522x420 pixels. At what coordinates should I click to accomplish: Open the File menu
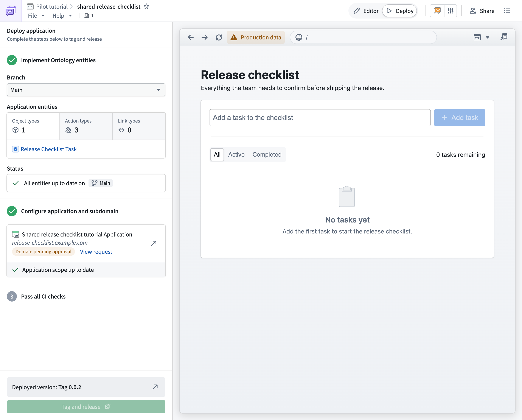(36, 16)
